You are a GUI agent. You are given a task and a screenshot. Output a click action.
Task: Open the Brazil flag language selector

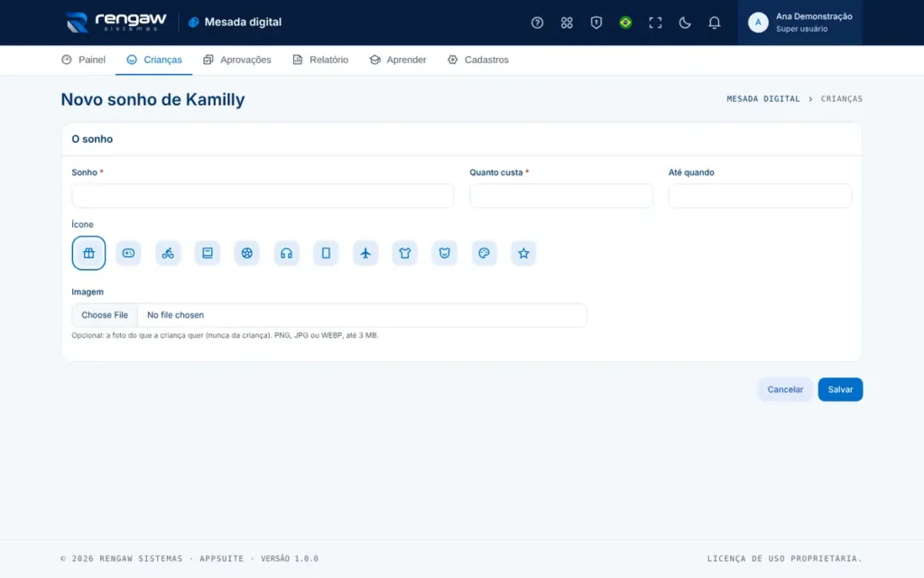coord(625,23)
